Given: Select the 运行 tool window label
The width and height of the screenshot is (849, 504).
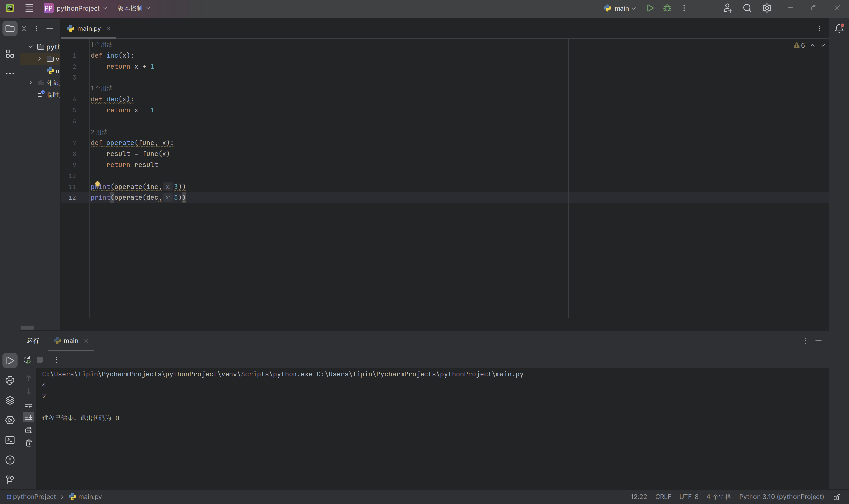Looking at the screenshot, I should point(33,341).
